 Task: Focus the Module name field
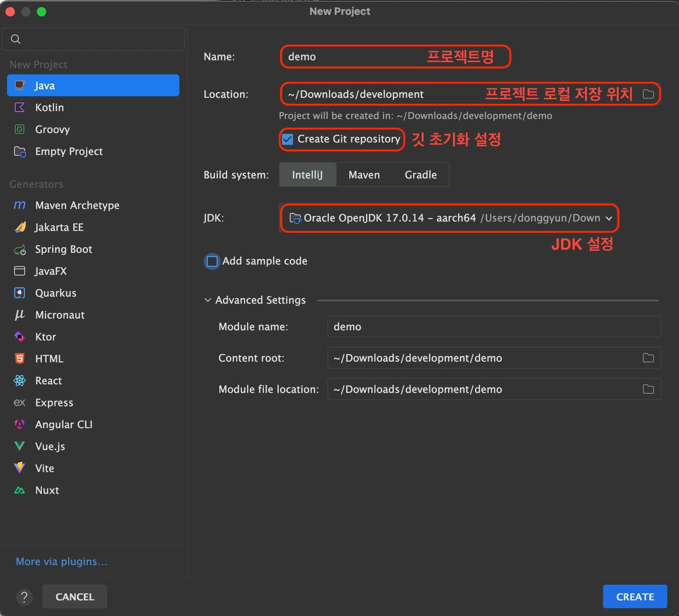[494, 326]
